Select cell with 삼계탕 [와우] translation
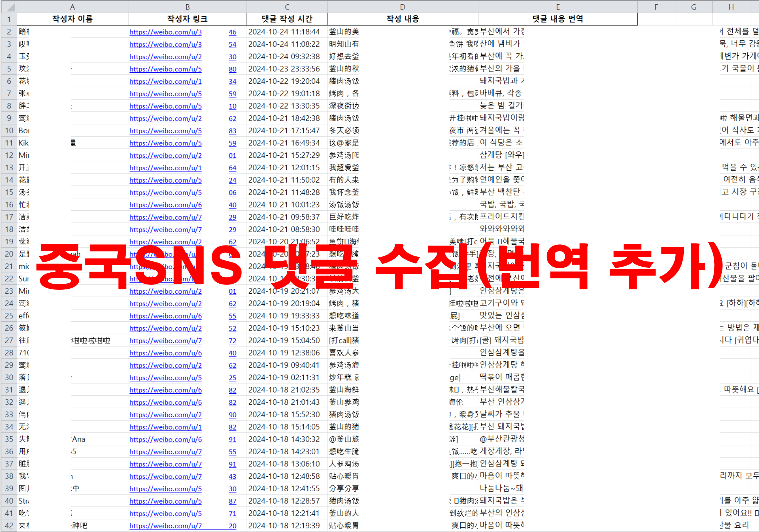759x532 pixels. pos(502,155)
